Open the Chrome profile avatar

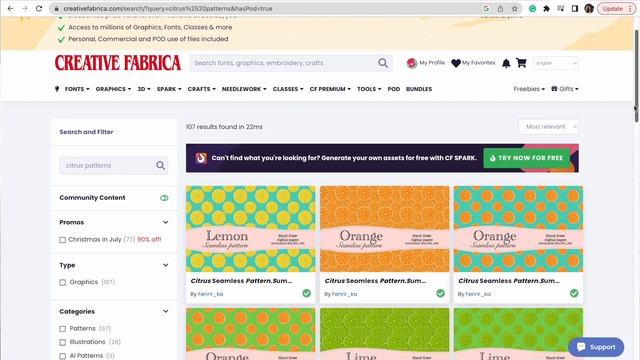(589, 9)
